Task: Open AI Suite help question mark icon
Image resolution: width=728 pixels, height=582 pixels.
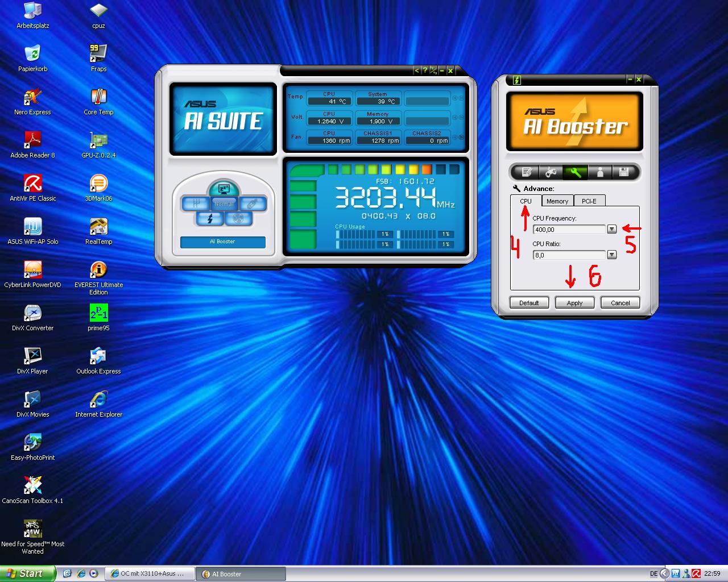Action: [x=425, y=70]
